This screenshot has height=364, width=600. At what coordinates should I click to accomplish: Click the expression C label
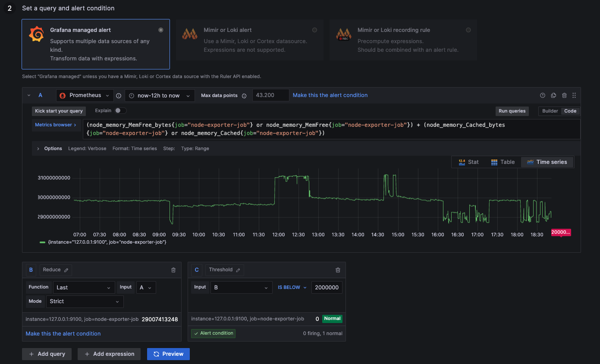coord(197,270)
